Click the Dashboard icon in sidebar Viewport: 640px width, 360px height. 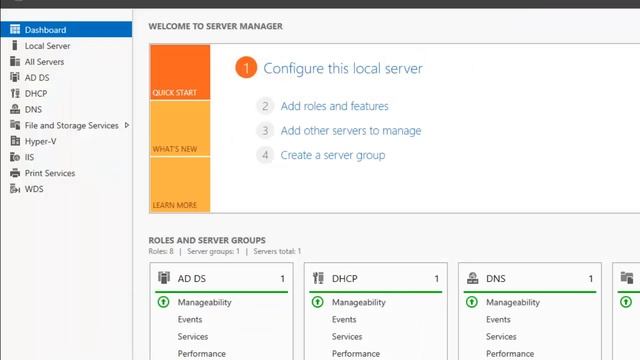pos(15,29)
